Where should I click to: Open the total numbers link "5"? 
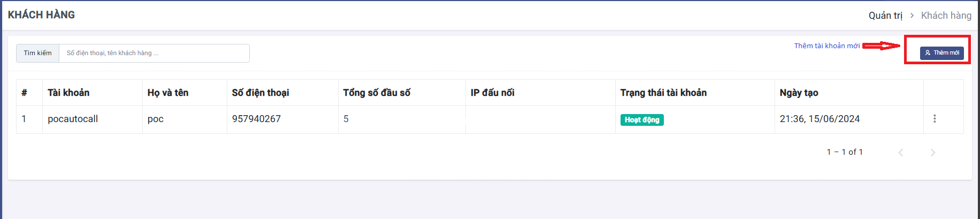(346, 119)
